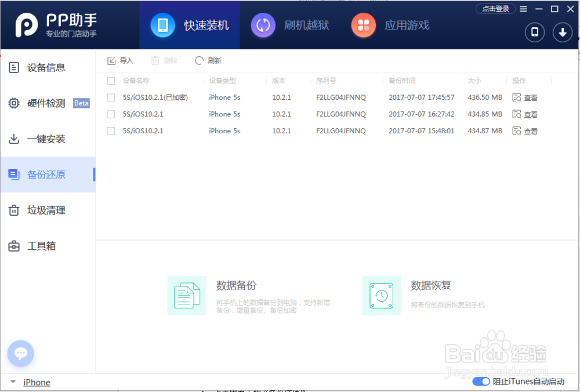The image size is (580, 392).
Task: Click the PP助手 logo icon
Action: tap(26, 25)
